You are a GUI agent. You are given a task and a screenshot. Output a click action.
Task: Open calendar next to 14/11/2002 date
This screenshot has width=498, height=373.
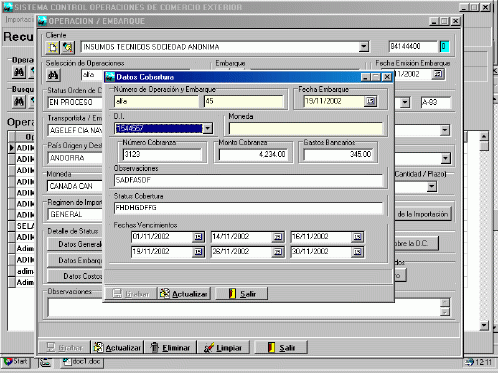(278, 237)
